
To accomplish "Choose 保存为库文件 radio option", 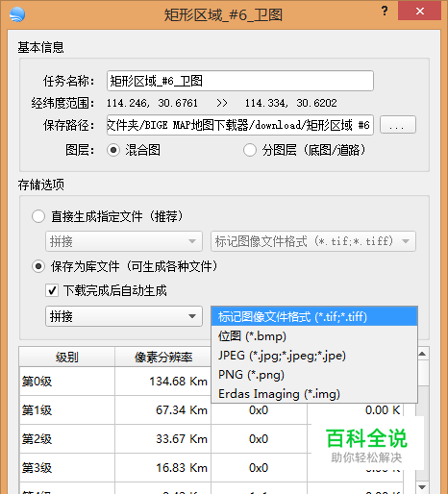I will click(x=38, y=266).
